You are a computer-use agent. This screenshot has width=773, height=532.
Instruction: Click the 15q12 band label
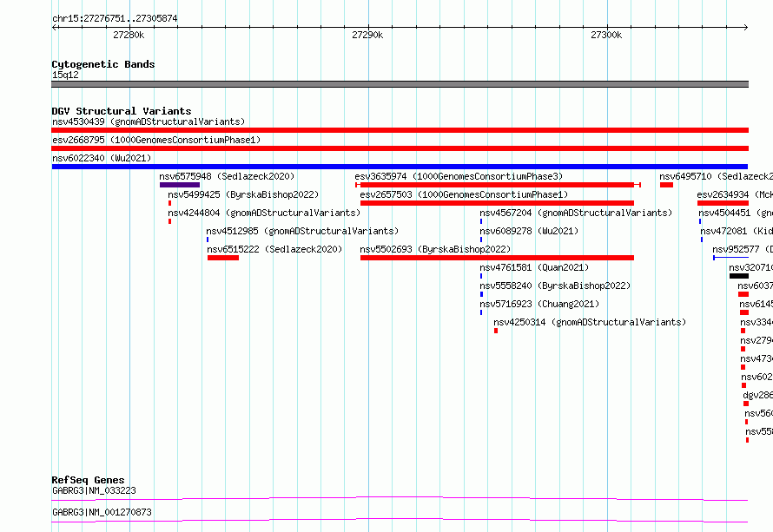click(65, 75)
